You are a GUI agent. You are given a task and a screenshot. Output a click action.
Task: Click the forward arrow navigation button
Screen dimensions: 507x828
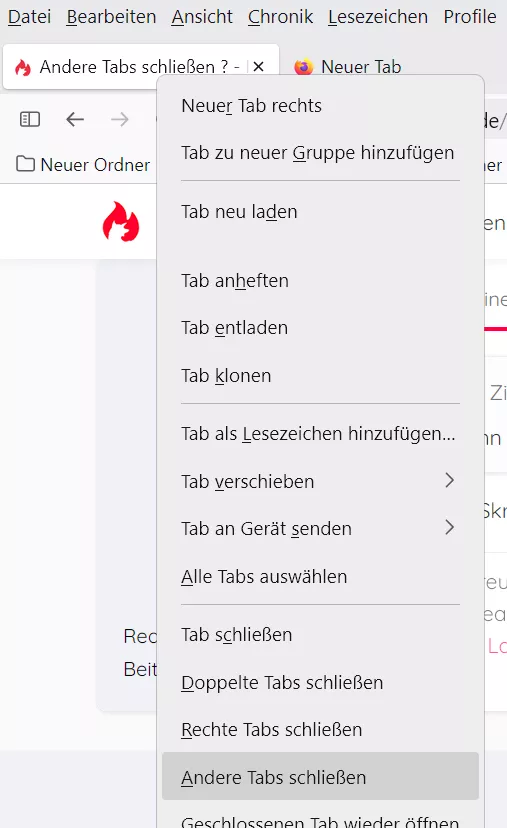pos(120,119)
